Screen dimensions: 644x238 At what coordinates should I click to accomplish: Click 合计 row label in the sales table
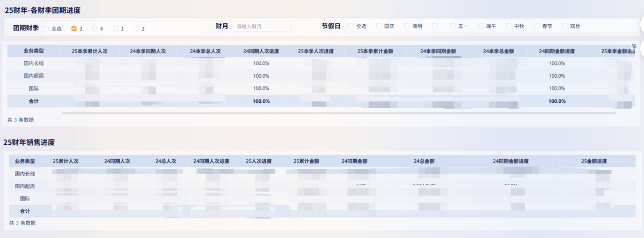25,211
